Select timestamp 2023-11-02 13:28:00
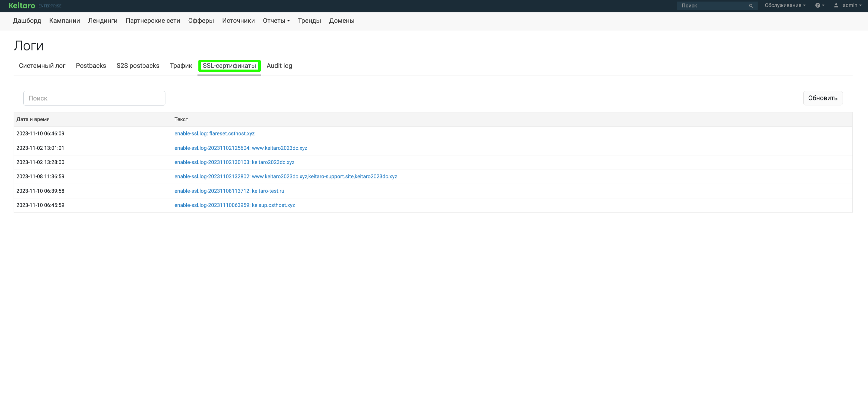The height and width of the screenshot is (414, 868). tap(40, 162)
